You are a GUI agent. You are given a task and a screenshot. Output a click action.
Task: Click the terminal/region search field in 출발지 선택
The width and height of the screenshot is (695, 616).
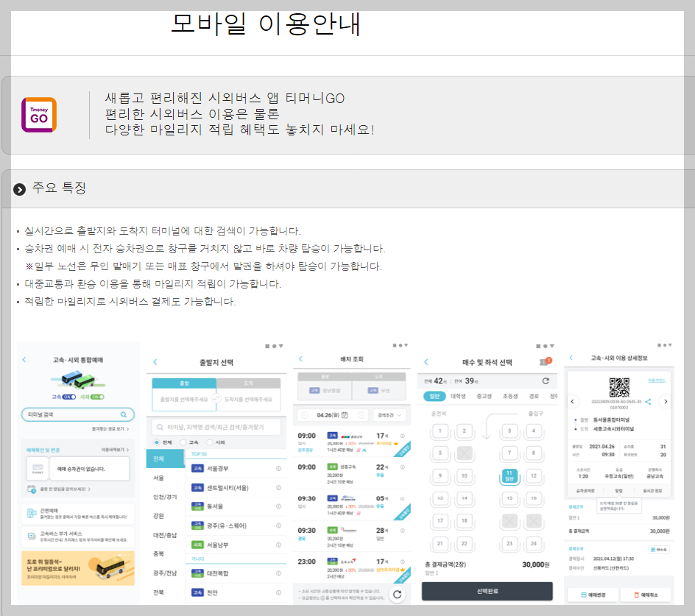pos(216,427)
